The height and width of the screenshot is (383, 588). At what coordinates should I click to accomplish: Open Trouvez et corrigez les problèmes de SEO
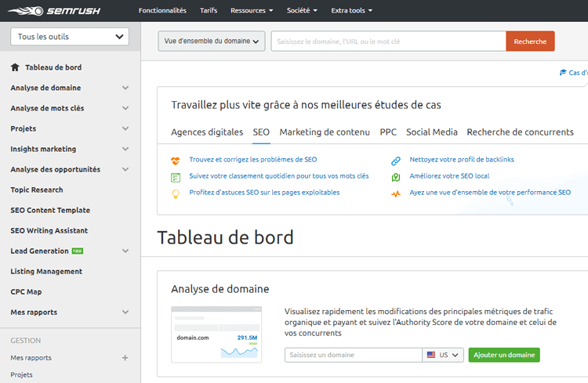pyautogui.click(x=252, y=160)
